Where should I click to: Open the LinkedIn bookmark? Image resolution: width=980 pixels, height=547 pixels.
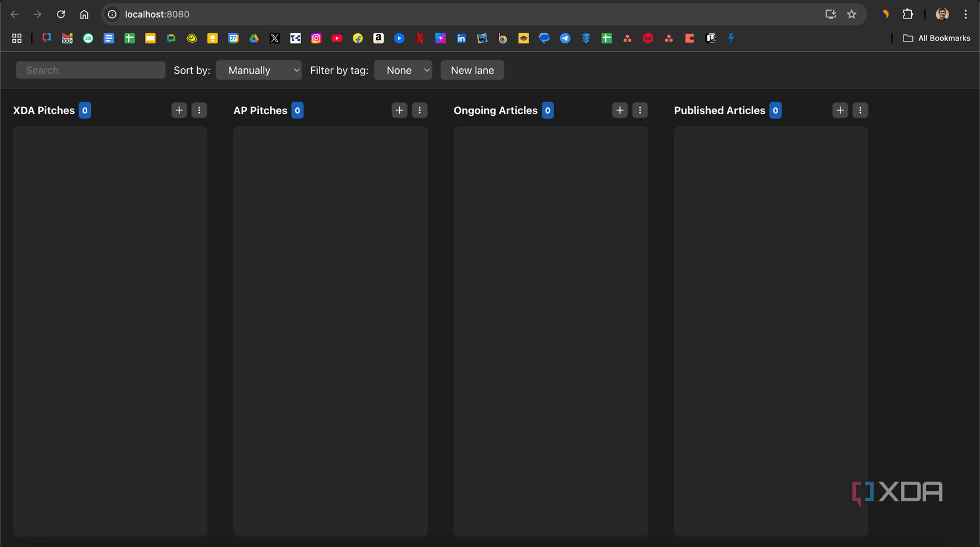461,38
